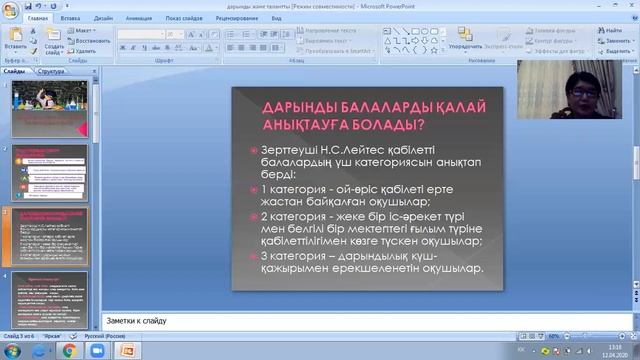
Task: Insert text box shape from gallery
Action: click(x=387, y=31)
